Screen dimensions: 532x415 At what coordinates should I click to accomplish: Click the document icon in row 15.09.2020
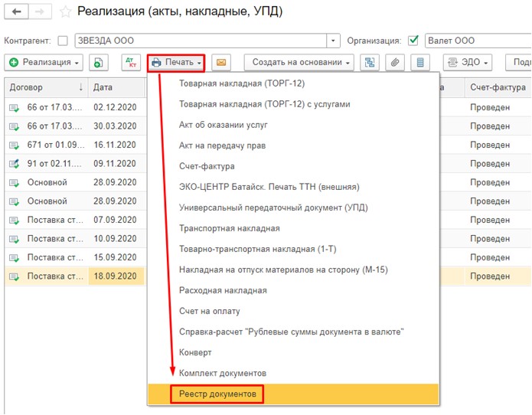[15, 258]
